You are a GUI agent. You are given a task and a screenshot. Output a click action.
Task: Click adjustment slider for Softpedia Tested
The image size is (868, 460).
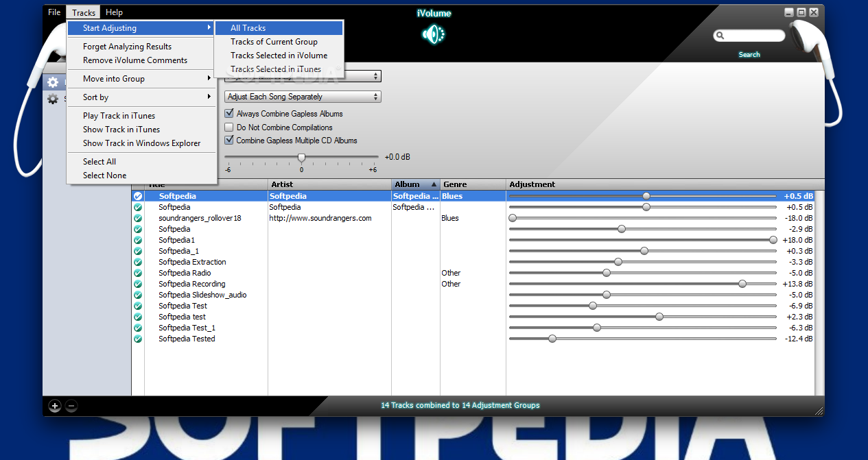point(552,339)
